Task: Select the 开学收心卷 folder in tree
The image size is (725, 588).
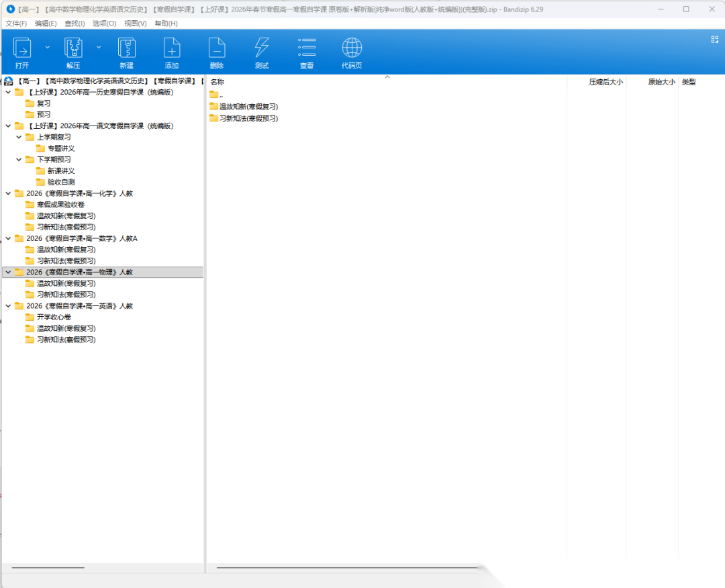Action: [x=54, y=317]
